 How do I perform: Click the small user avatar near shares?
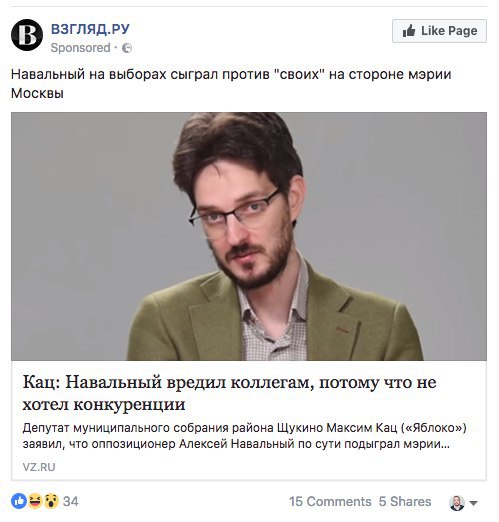457,502
